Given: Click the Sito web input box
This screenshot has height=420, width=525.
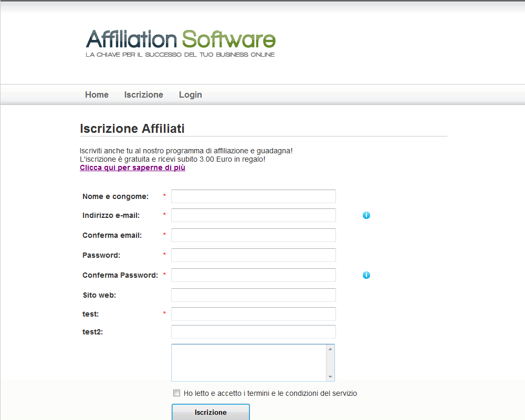Looking at the screenshot, I should (253, 295).
